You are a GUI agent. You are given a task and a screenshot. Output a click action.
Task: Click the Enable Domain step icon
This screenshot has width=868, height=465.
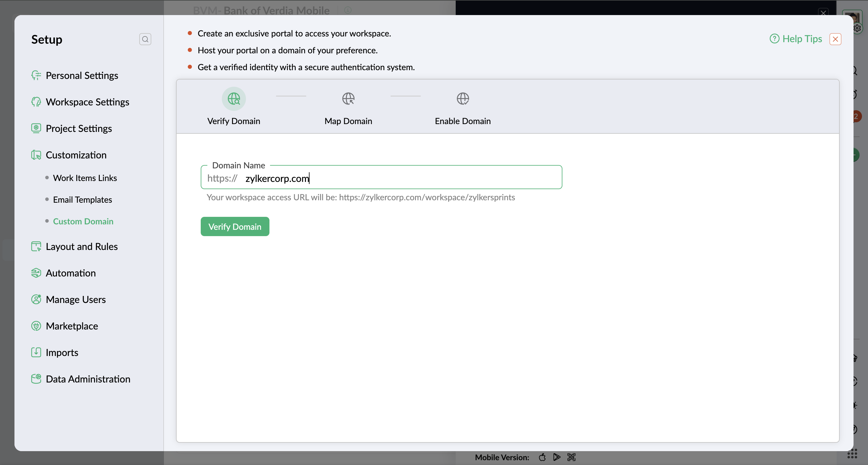pos(462,99)
